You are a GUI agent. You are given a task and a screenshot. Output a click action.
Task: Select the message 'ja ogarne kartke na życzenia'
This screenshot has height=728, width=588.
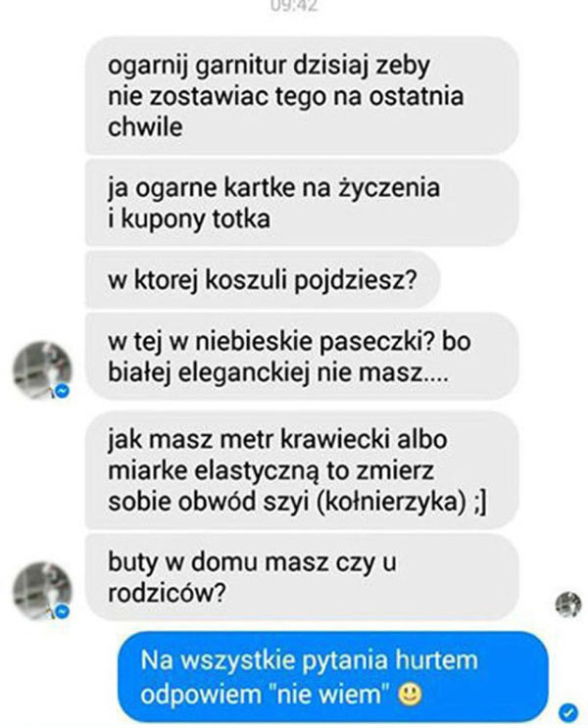302,203
